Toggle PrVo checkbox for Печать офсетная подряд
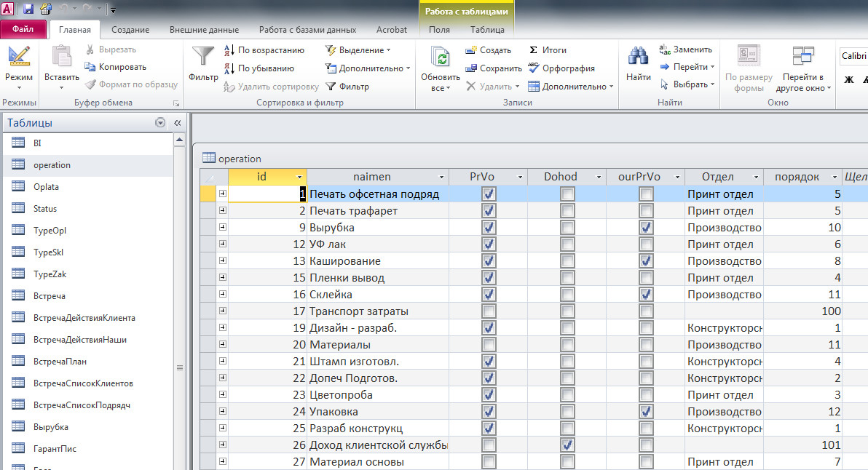868x470 pixels. [489, 194]
